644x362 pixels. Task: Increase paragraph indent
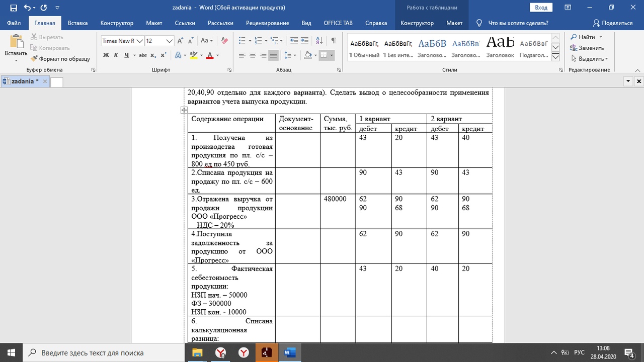[x=305, y=41]
